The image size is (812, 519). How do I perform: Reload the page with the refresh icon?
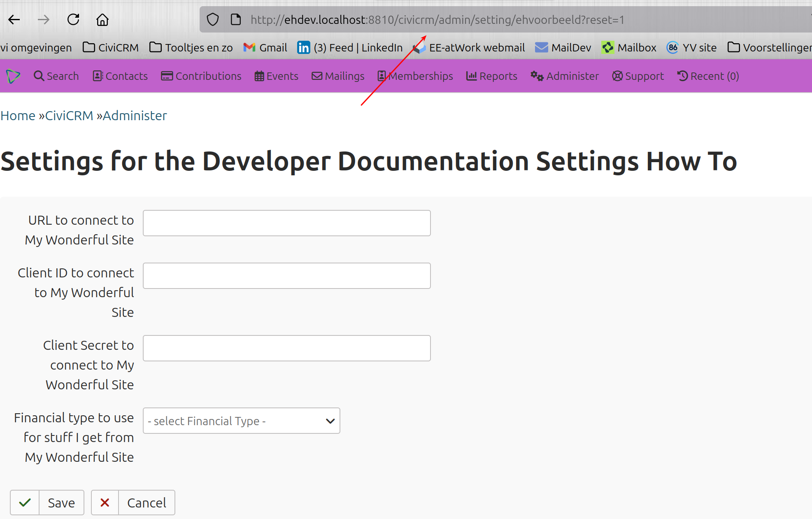pos(73,19)
